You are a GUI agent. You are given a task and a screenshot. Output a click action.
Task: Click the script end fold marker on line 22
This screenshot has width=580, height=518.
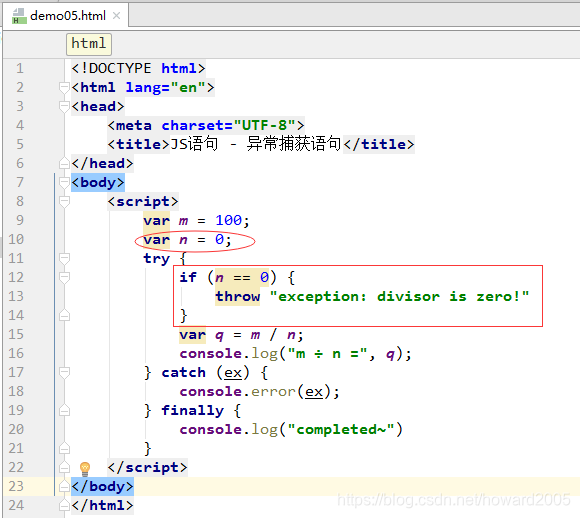(64, 467)
